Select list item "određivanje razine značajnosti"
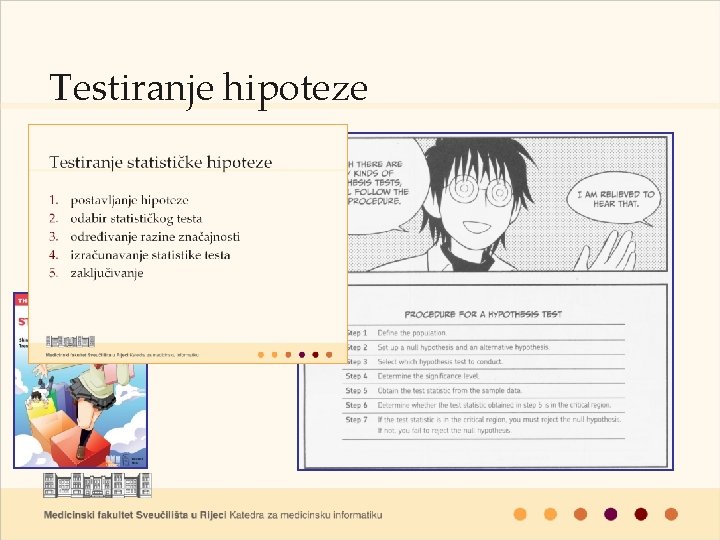The height and width of the screenshot is (540, 720). (155, 237)
